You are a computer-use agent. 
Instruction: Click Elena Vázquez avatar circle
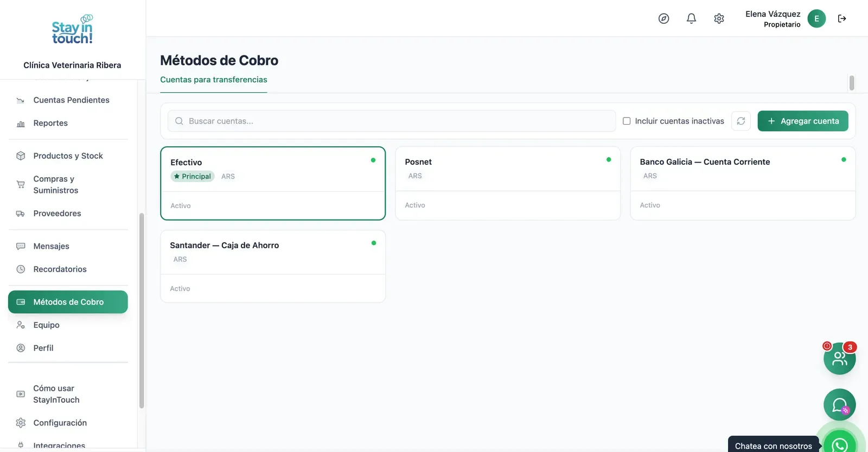[816, 18]
